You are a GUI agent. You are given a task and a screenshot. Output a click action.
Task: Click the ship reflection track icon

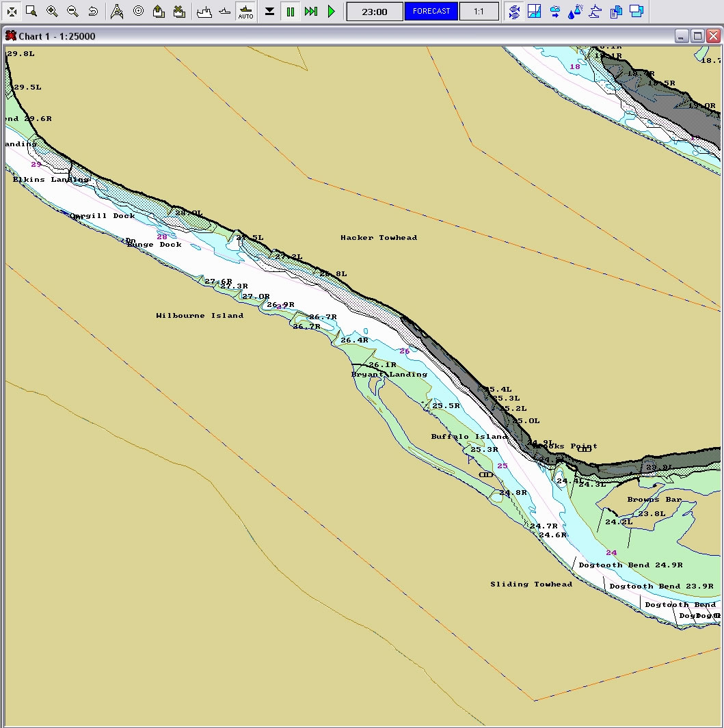595,11
